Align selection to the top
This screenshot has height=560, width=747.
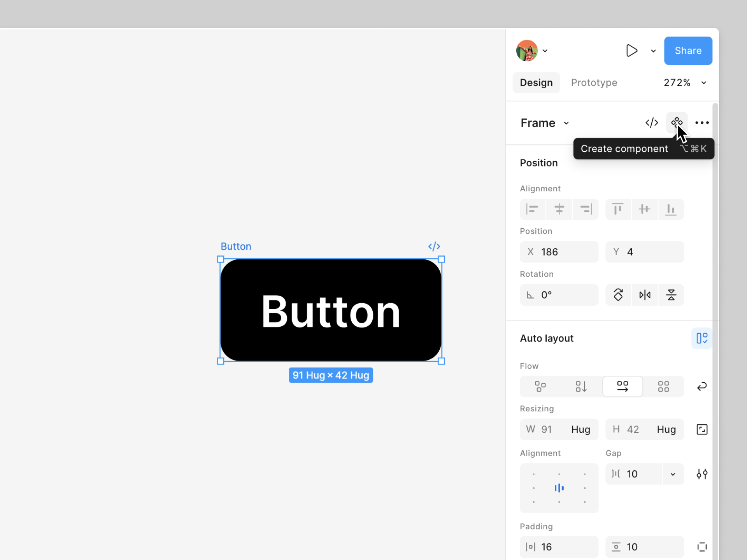[618, 209]
